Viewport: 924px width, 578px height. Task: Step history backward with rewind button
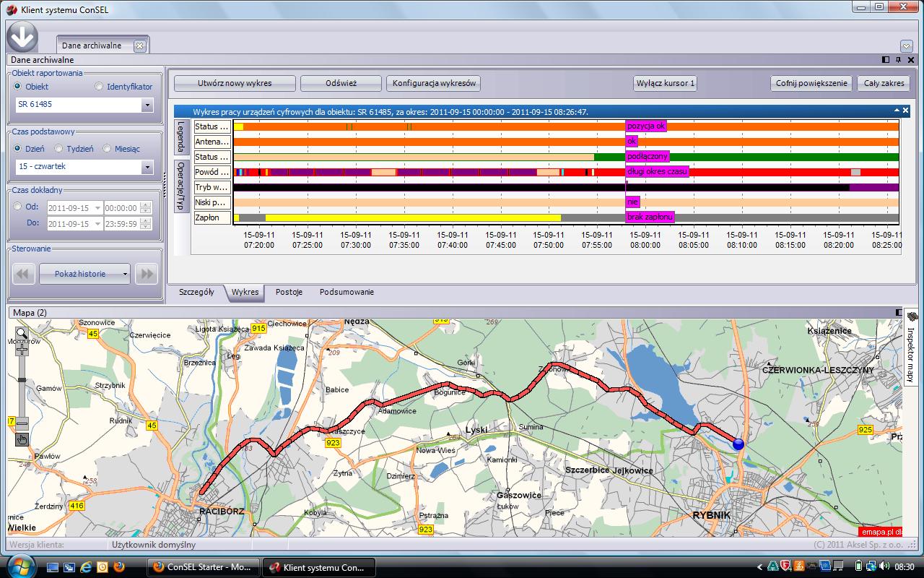24,274
